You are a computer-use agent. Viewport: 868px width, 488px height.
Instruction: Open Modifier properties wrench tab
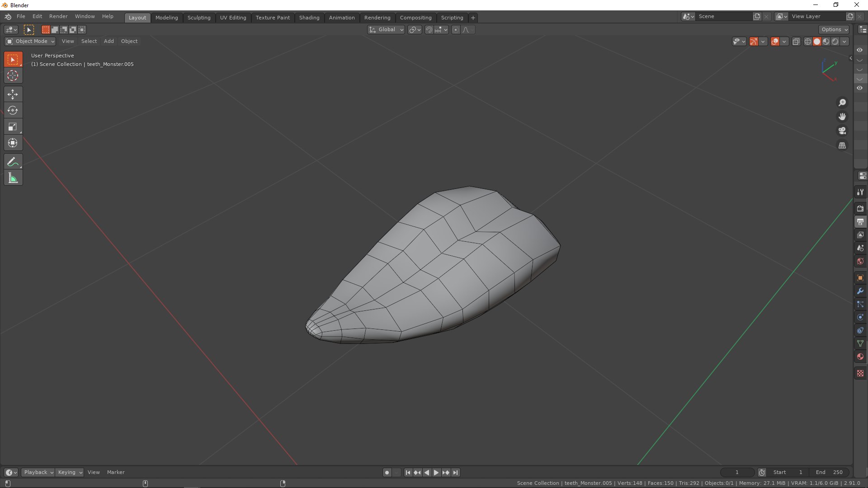pyautogui.click(x=860, y=291)
